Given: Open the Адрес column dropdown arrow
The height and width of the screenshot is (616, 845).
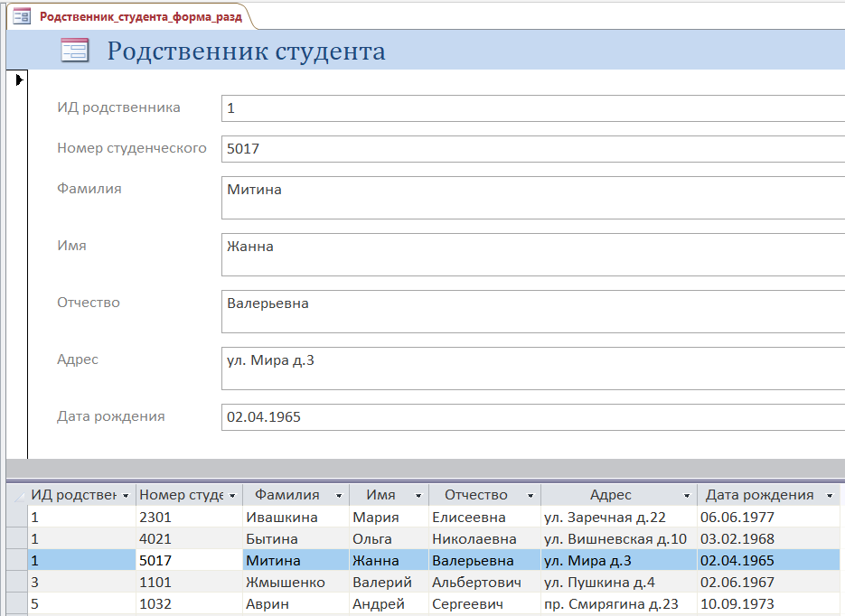Looking at the screenshot, I should [687, 495].
